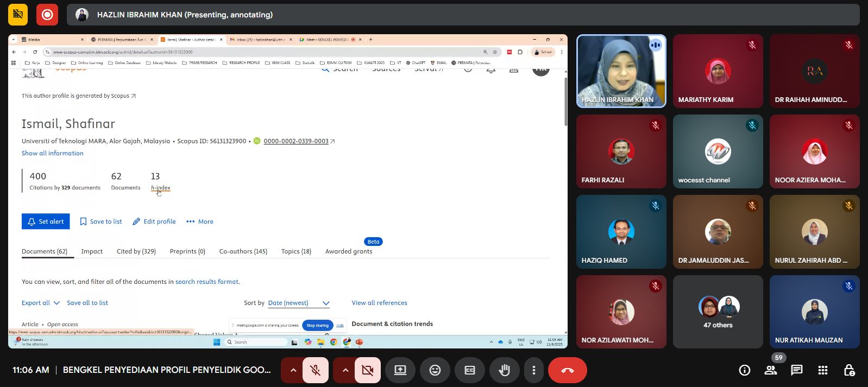This screenshot has width=868, height=387.
Task: Click the Set alert button
Action: (46, 221)
